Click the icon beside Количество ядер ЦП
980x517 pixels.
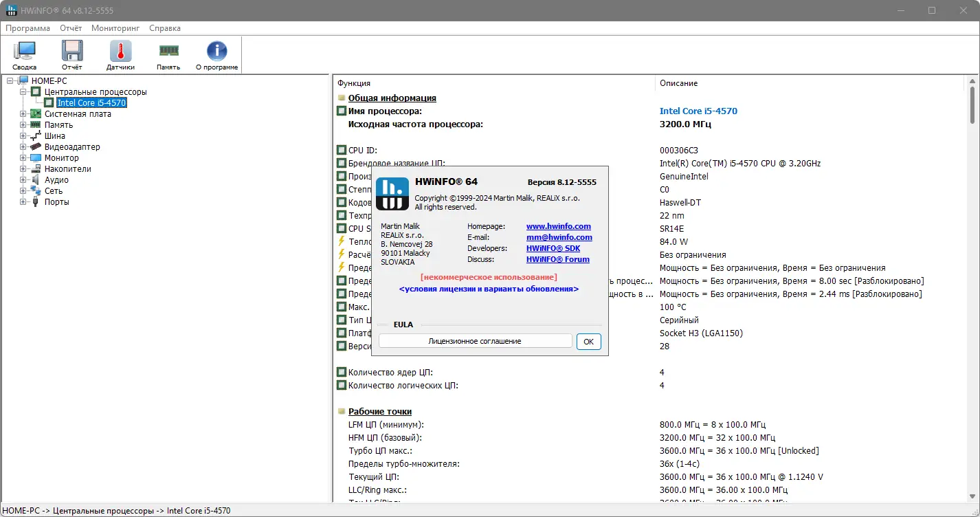tap(342, 372)
